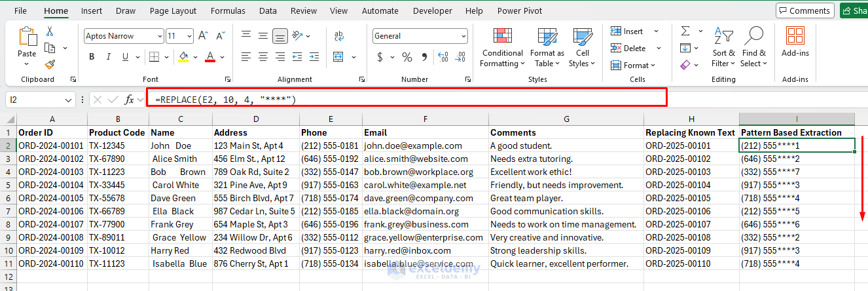Click the Middle Align icon
The width and height of the screenshot is (868, 291).
coord(263,35)
